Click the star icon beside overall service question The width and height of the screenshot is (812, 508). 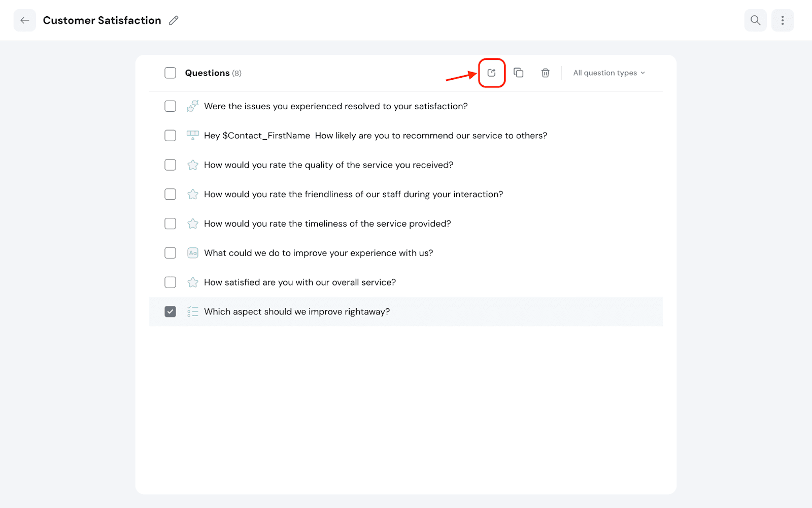(192, 282)
